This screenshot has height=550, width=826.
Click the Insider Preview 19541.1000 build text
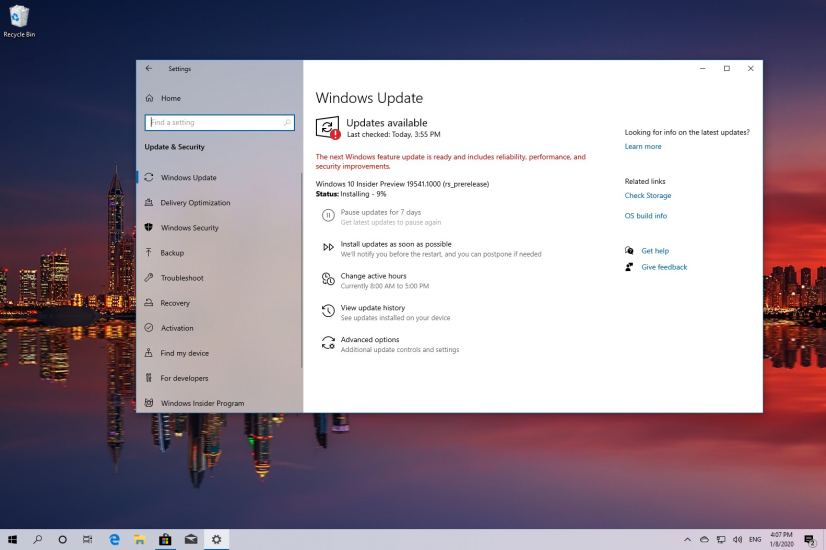(402, 184)
